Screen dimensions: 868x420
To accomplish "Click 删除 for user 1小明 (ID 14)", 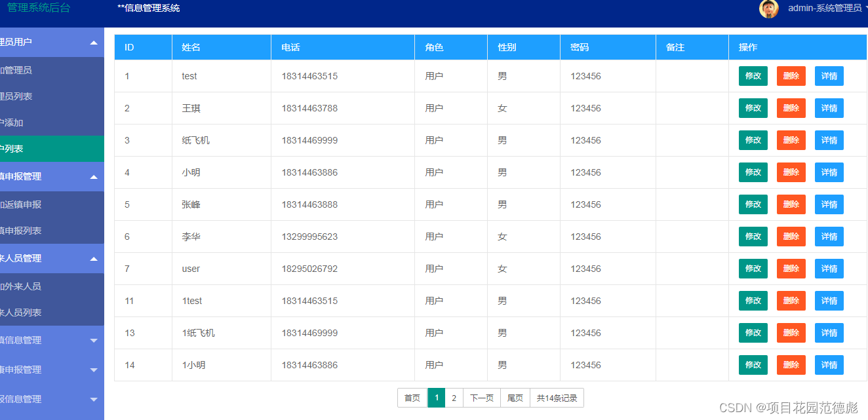I will click(791, 365).
